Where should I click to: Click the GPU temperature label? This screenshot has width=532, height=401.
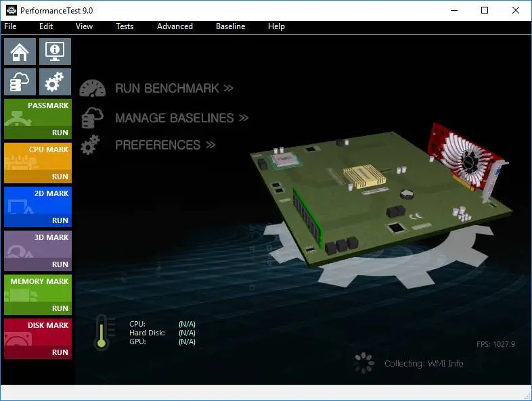pyautogui.click(x=138, y=341)
